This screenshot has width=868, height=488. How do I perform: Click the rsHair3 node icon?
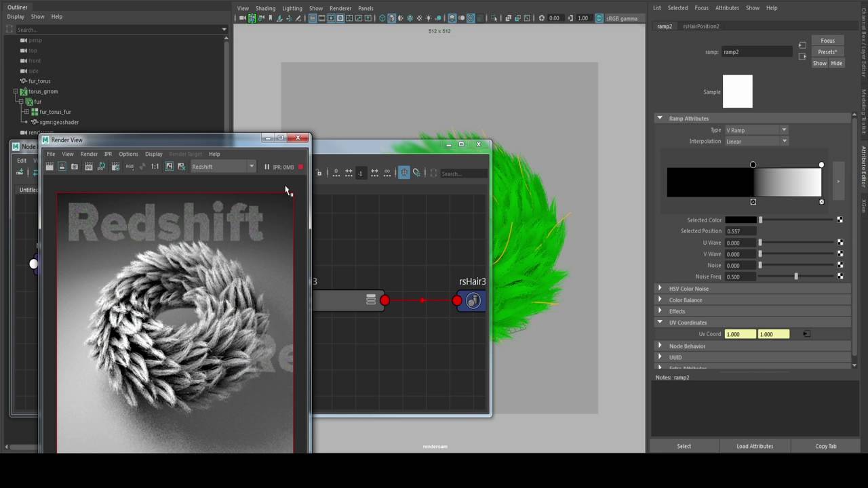(x=473, y=300)
